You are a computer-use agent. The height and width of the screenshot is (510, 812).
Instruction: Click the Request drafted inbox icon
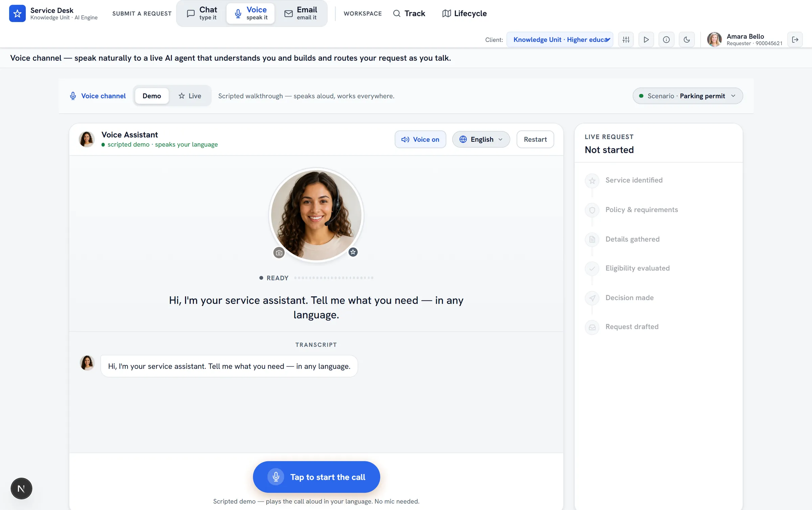(592, 327)
